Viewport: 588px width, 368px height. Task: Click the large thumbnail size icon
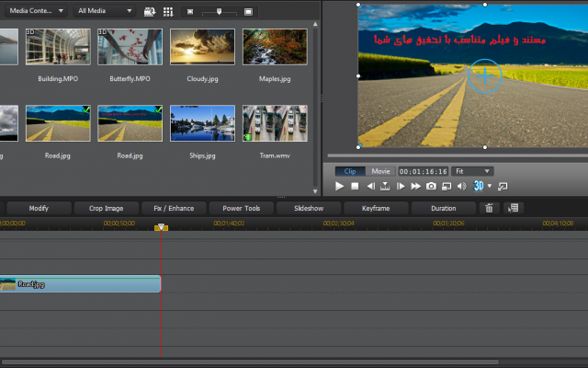coord(248,12)
